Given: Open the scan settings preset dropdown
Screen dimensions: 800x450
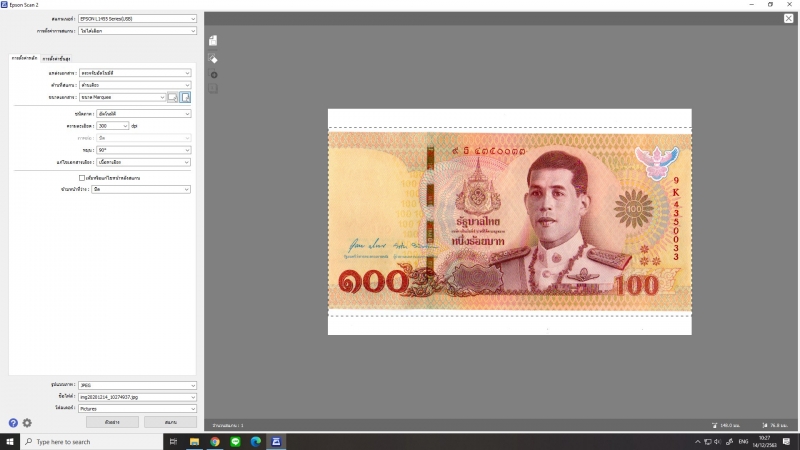Looking at the screenshot, I should (137, 31).
